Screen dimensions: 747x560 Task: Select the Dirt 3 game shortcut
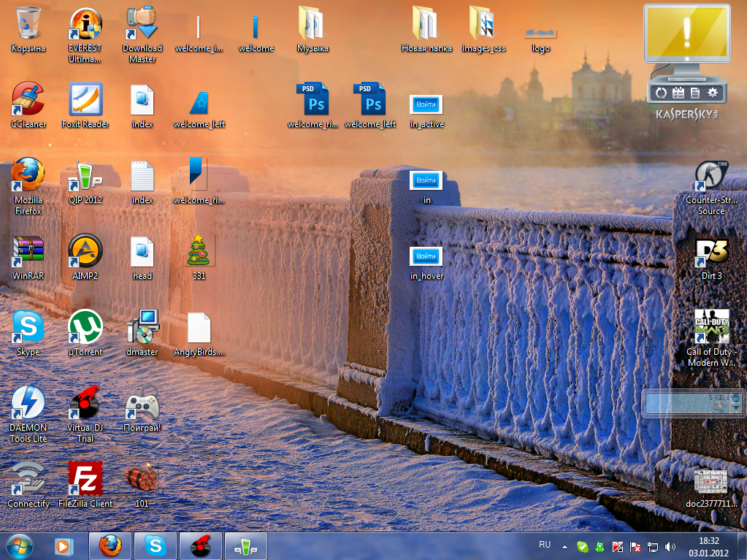711,253
